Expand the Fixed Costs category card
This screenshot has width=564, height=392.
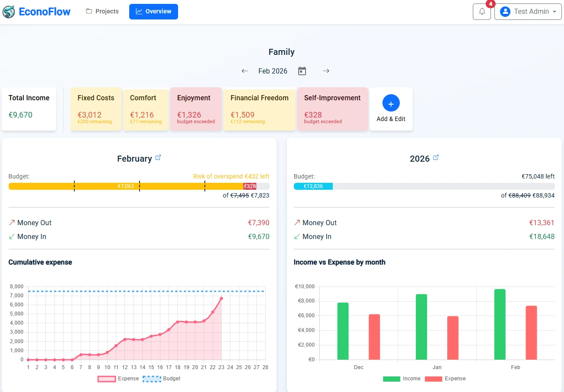point(96,109)
